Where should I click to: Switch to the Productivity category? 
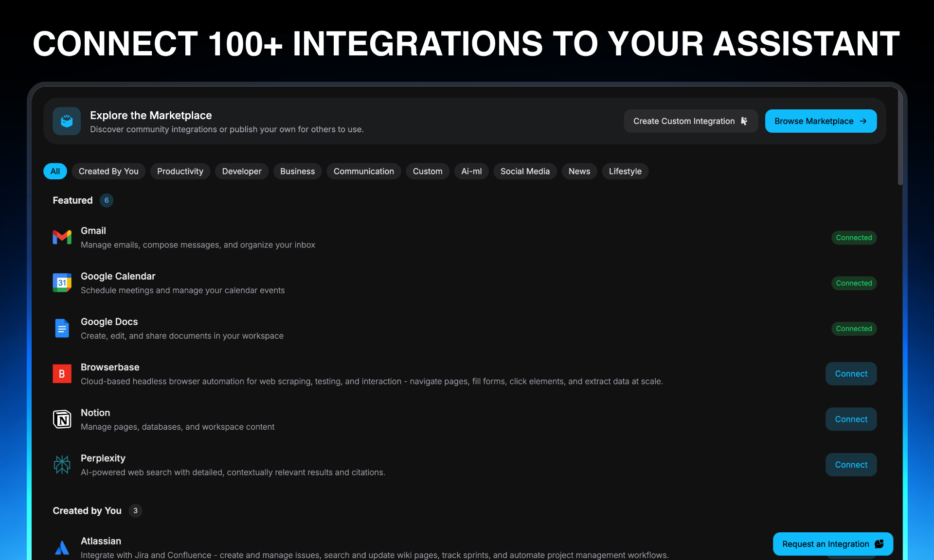point(180,171)
